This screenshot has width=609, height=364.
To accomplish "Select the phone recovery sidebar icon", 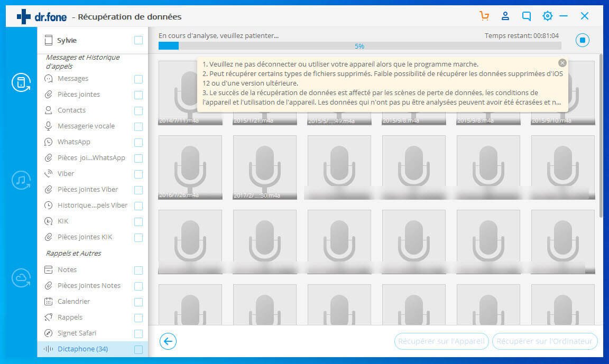I will click(x=21, y=82).
